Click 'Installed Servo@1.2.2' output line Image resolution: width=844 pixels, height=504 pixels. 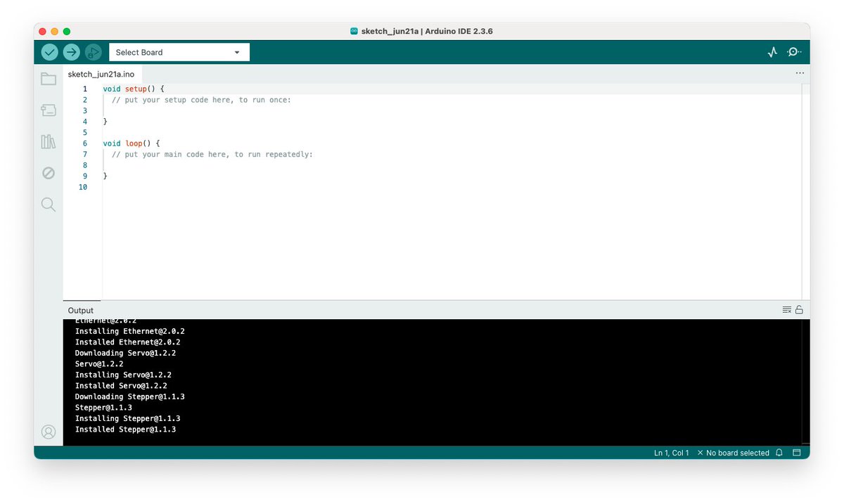click(122, 386)
